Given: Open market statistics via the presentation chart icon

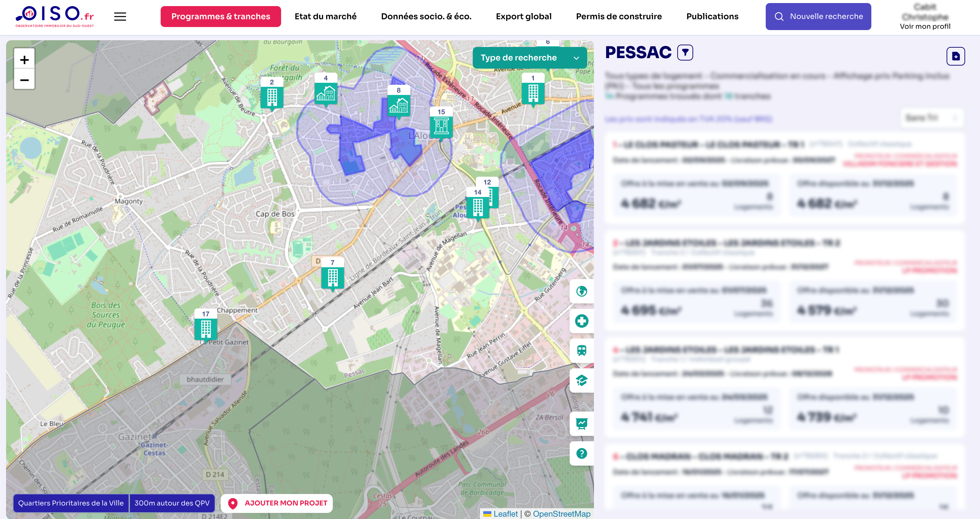Looking at the screenshot, I should (x=581, y=423).
